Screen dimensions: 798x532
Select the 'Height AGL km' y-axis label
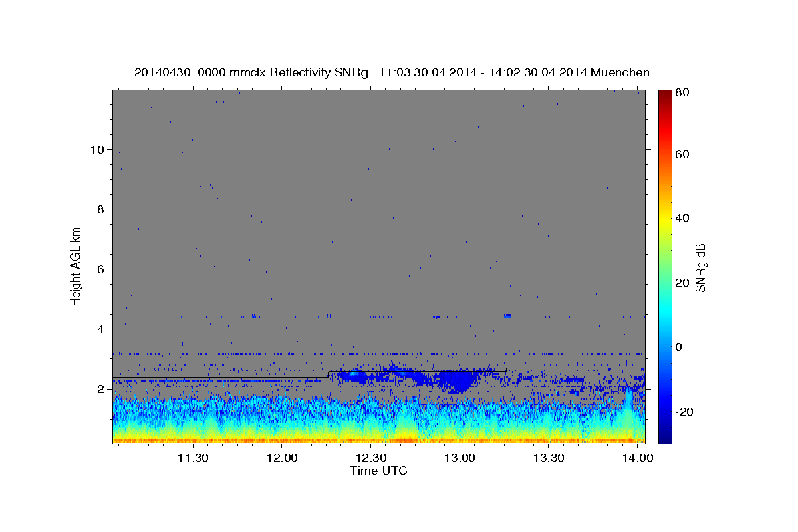(x=76, y=265)
